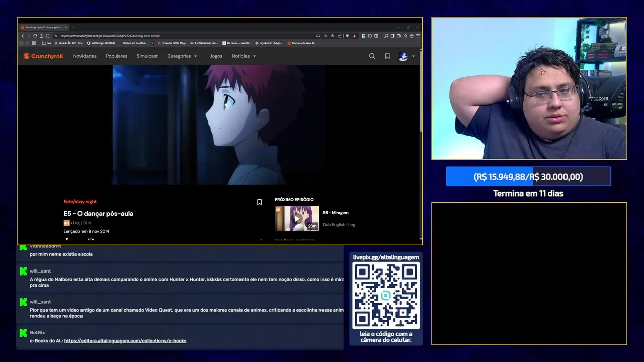Open the browser hamburger menu
The width and height of the screenshot is (644, 362).
(x=418, y=36)
